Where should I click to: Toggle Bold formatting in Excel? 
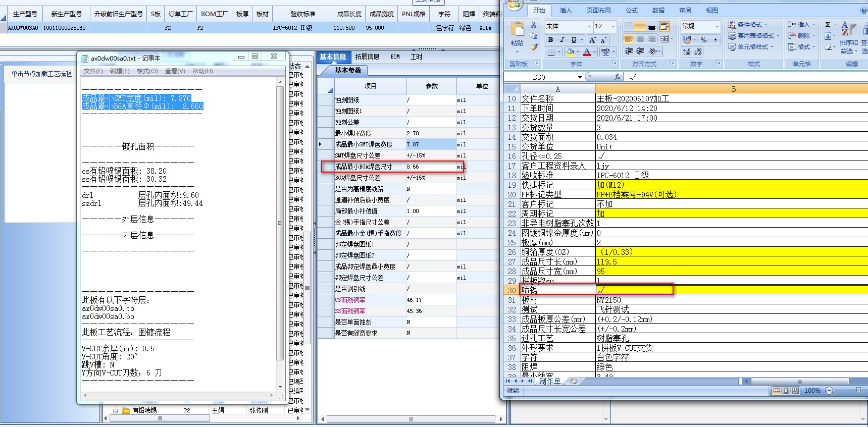[550, 40]
